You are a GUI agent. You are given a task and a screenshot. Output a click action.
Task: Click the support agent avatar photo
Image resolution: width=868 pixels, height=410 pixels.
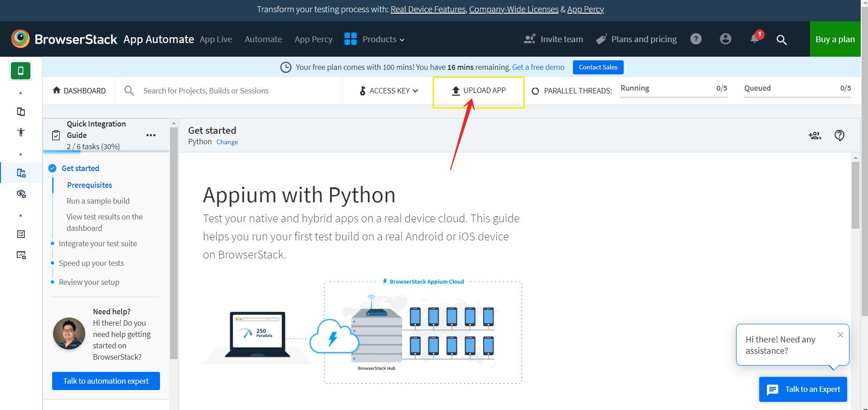pos(69,333)
